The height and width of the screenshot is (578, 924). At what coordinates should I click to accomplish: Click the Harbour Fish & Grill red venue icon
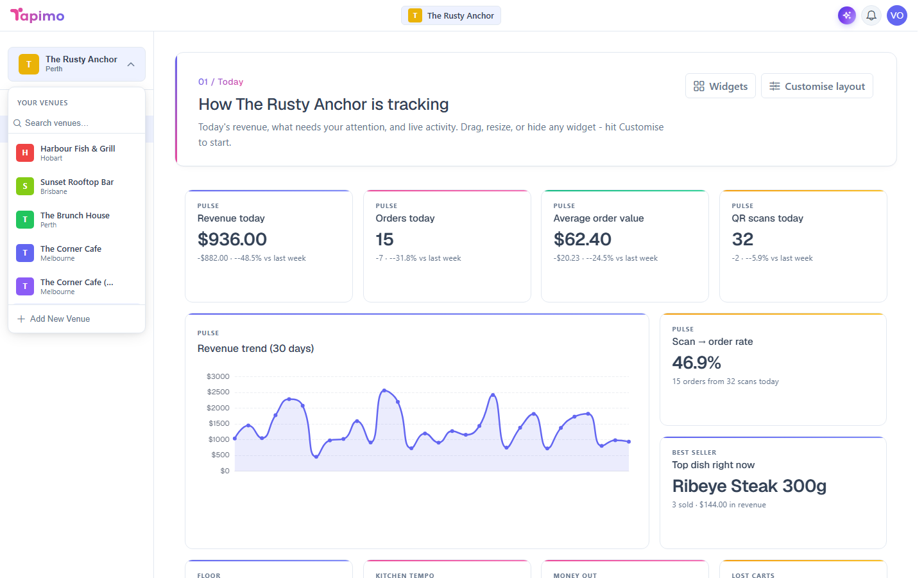tap(25, 153)
